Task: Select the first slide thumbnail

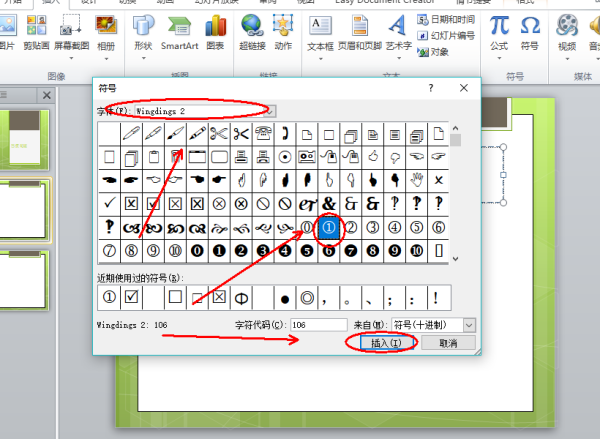Action: point(24,139)
